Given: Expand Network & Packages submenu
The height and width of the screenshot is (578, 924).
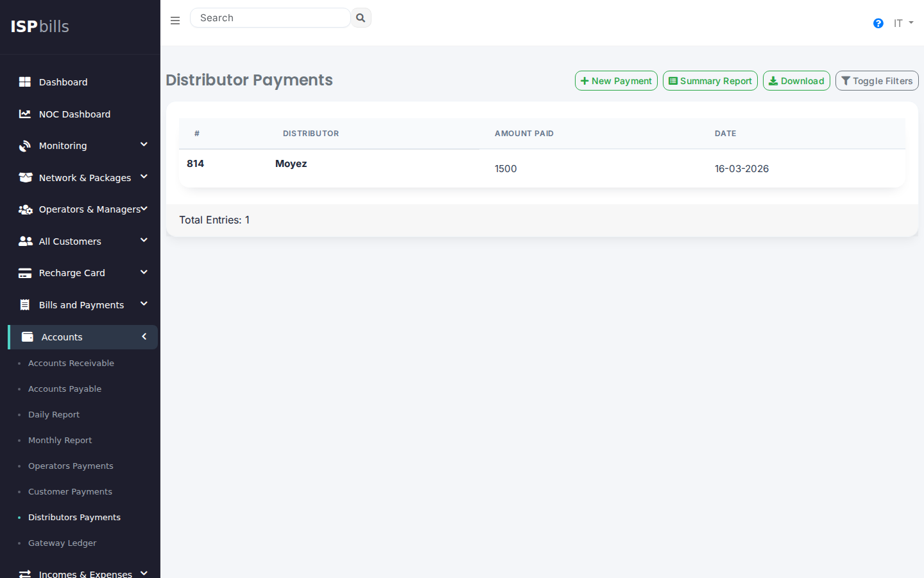Looking at the screenshot, I should coord(144,177).
